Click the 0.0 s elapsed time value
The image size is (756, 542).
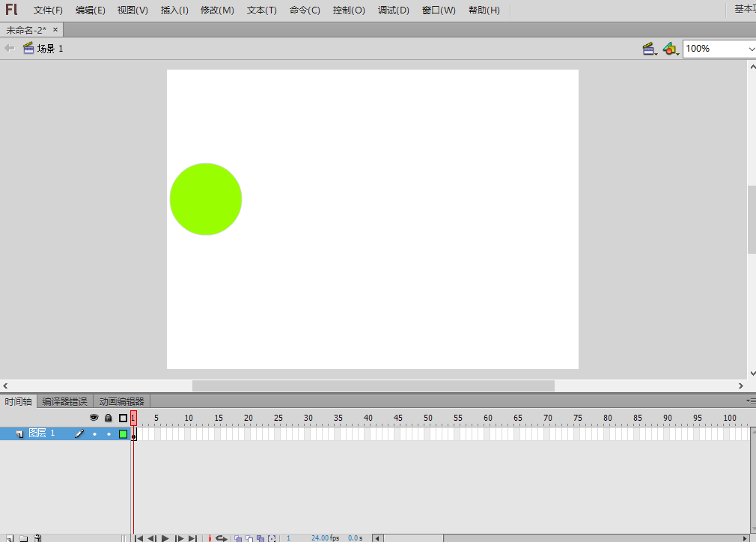pos(356,538)
